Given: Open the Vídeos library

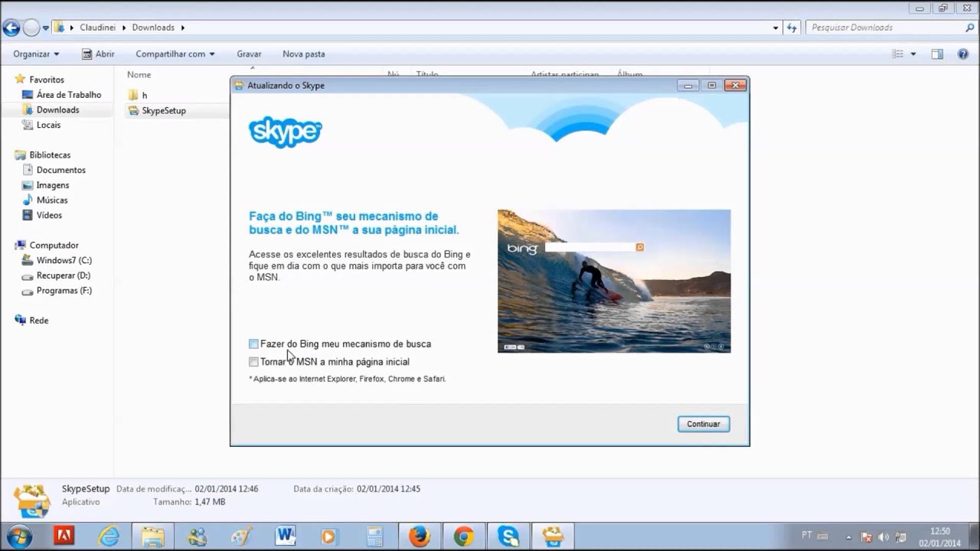Looking at the screenshot, I should 49,215.
